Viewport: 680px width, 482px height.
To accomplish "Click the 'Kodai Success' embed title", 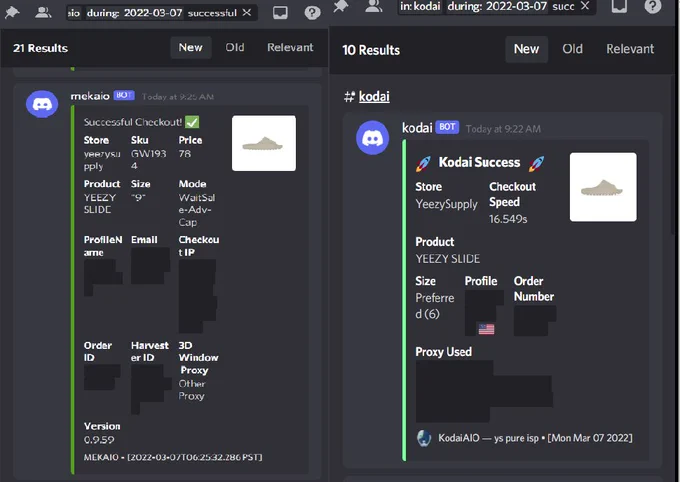I will 479,162.
